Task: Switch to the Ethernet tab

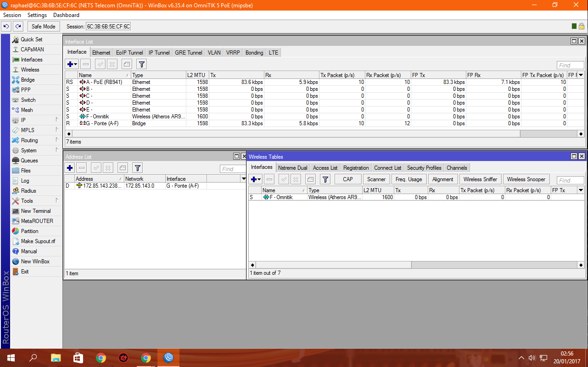Action: click(x=101, y=52)
